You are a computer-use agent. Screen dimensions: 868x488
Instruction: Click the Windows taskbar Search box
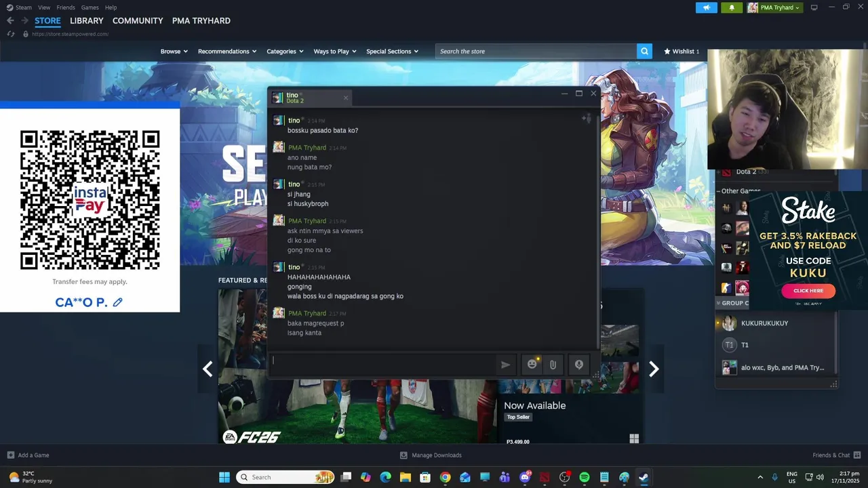coord(286,477)
